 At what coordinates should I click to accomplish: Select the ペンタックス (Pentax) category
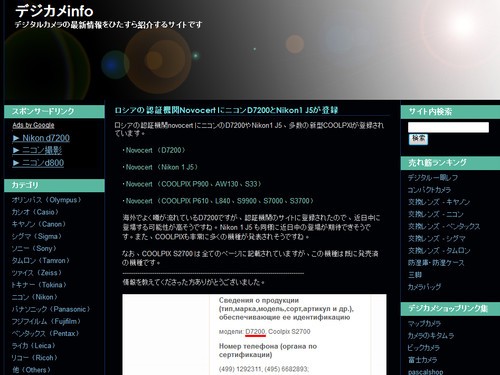(x=45, y=333)
